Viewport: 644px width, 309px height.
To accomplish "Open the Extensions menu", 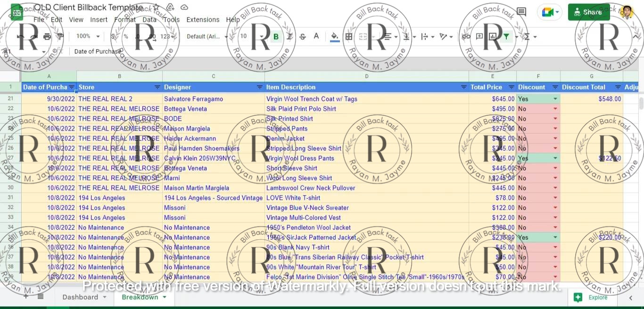I will click(203, 20).
